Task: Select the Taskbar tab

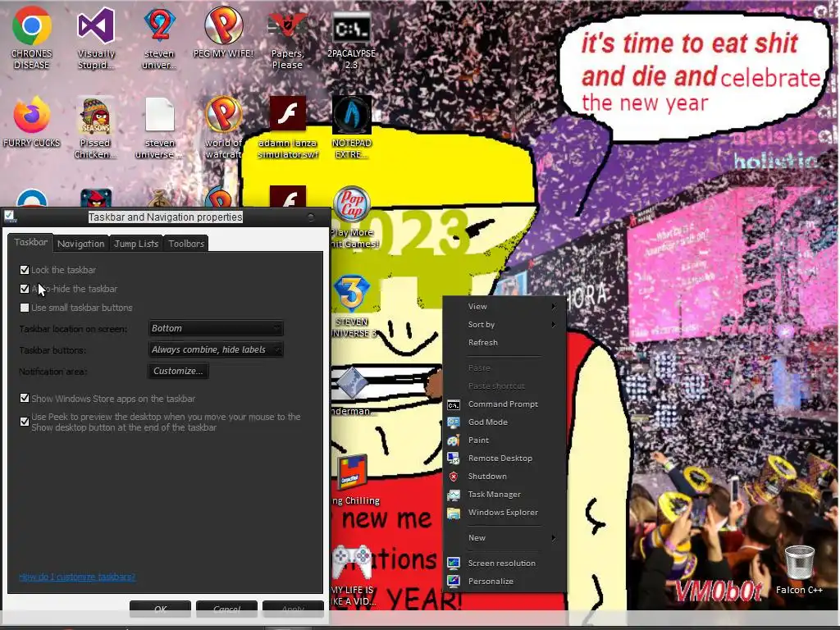Action: [30, 242]
